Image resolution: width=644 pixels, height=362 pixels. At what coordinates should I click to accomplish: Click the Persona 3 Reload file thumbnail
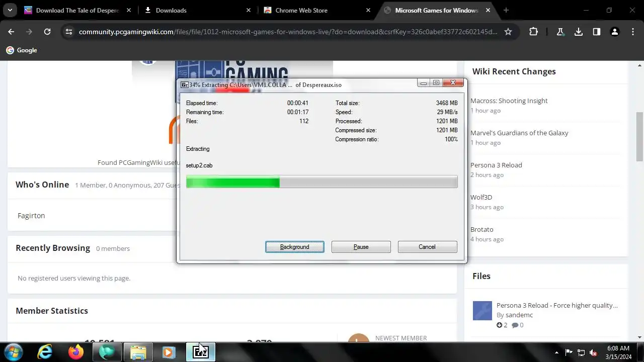[482, 311]
